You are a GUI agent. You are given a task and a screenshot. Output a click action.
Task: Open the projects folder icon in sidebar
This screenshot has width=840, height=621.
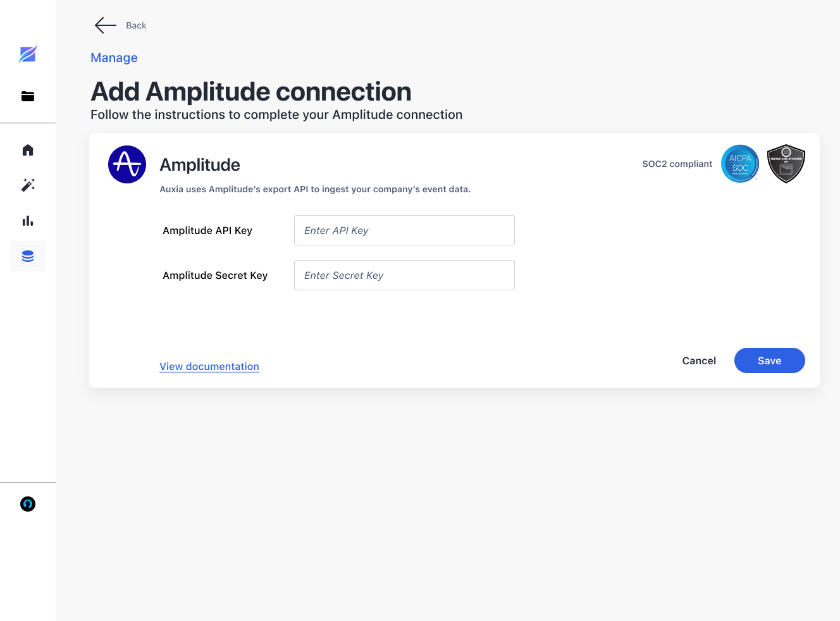pos(28,96)
